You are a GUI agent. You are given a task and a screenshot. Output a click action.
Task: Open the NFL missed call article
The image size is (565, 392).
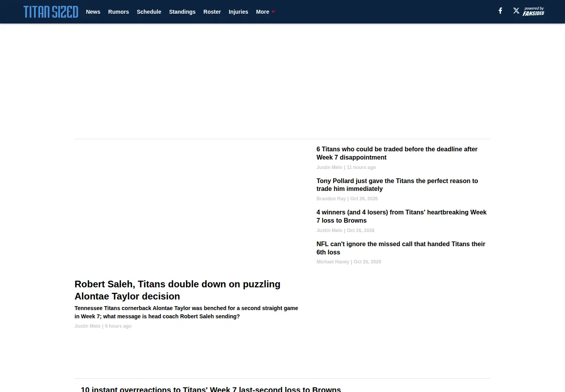(x=401, y=248)
